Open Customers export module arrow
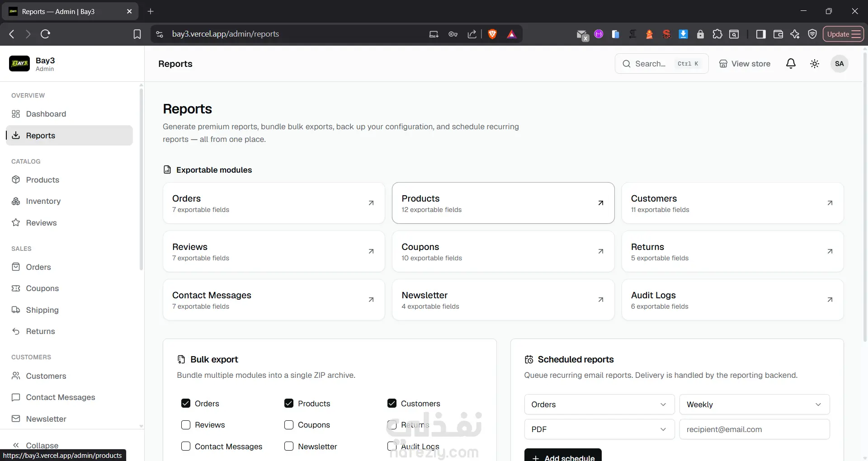This screenshot has width=868, height=461. 830,203
